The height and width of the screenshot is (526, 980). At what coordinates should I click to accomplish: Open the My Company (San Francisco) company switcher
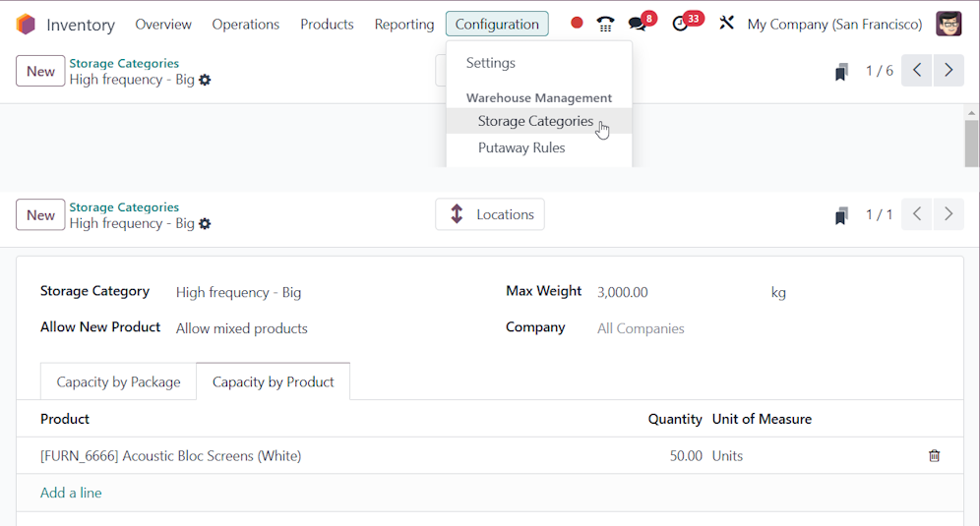834,25
